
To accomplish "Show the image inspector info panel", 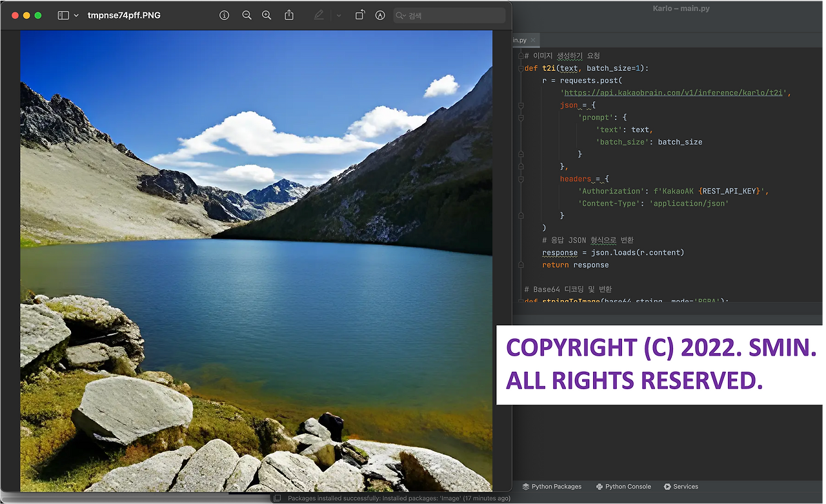I will [225, 15].
